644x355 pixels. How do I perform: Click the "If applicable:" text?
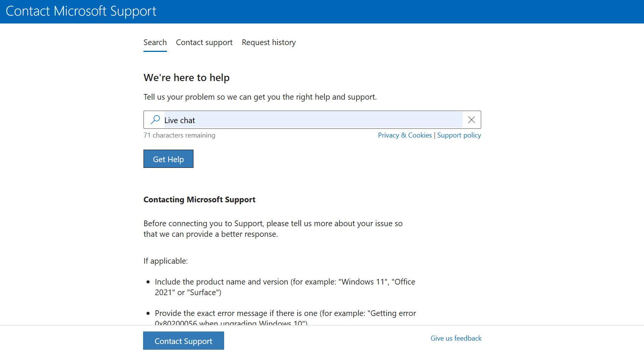[x=166, y=261]
